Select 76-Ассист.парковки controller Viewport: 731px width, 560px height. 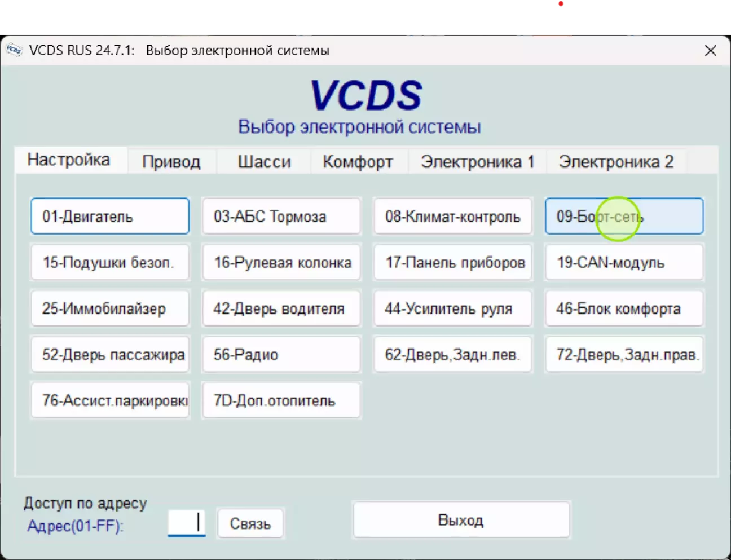click(110, 401)
